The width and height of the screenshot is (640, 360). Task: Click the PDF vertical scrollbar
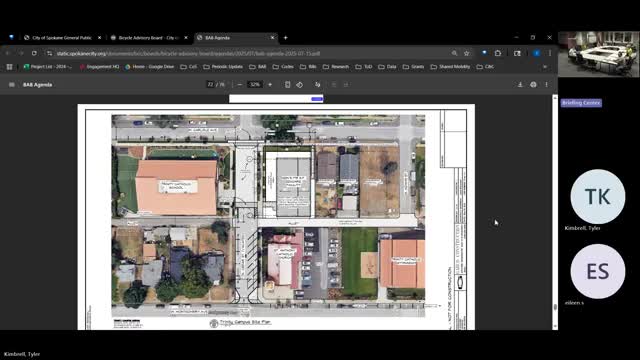tap(555, 212)
